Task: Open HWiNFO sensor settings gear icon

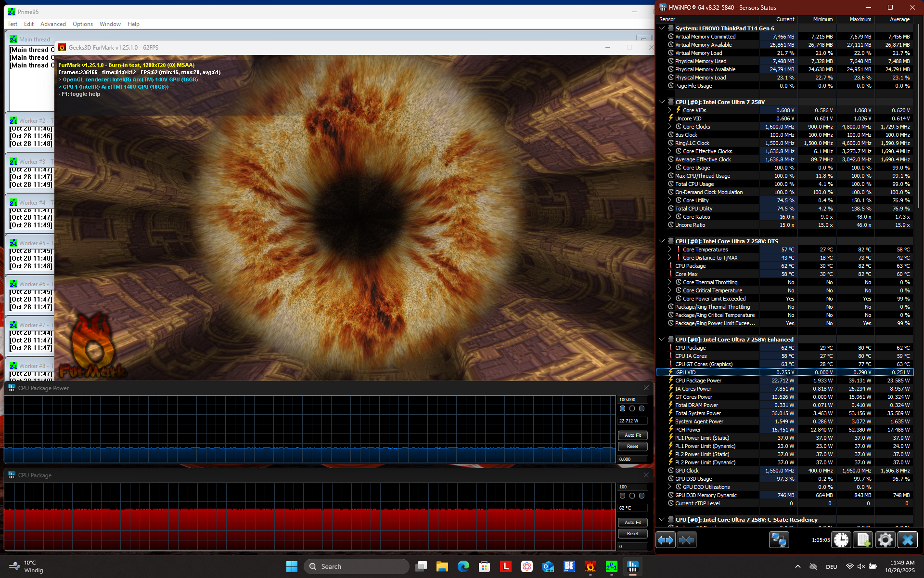Action: point(885,540)
